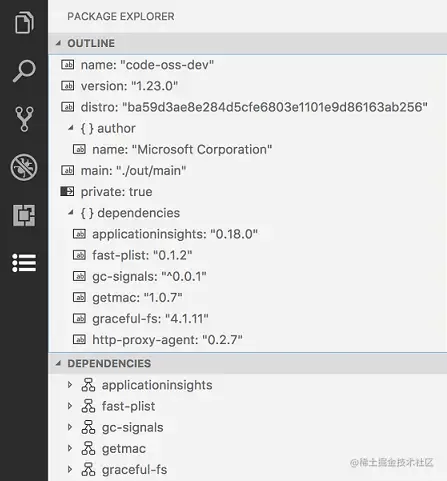Image resolution: width=447 pixels, height=481 pixels.
Task: Open the Search view icon
Action: (24, 71)
